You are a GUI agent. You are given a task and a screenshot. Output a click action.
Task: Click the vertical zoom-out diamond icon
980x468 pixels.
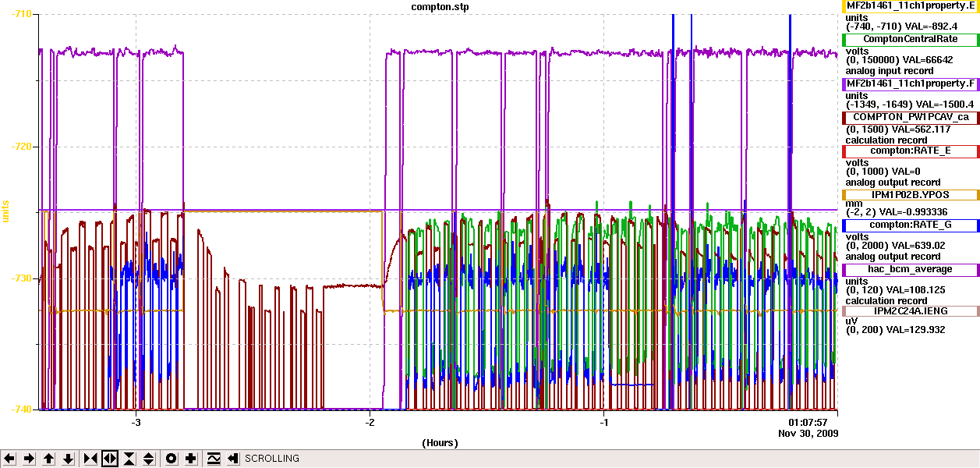[x=149, y=459]
